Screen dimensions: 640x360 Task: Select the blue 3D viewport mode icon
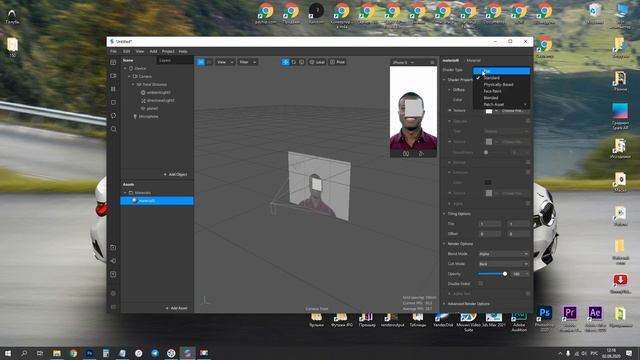[x=200, y=62]
